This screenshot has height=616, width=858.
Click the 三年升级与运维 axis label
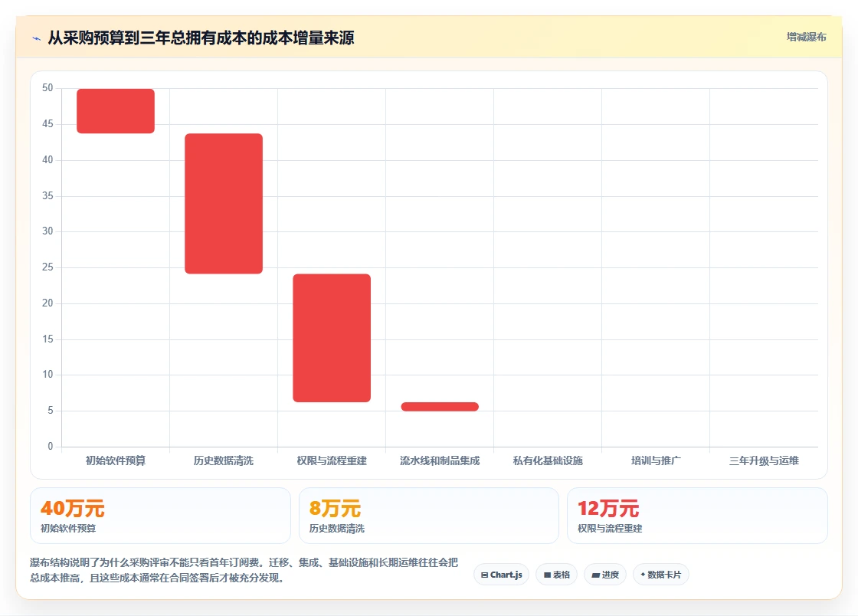coord(764,460)
